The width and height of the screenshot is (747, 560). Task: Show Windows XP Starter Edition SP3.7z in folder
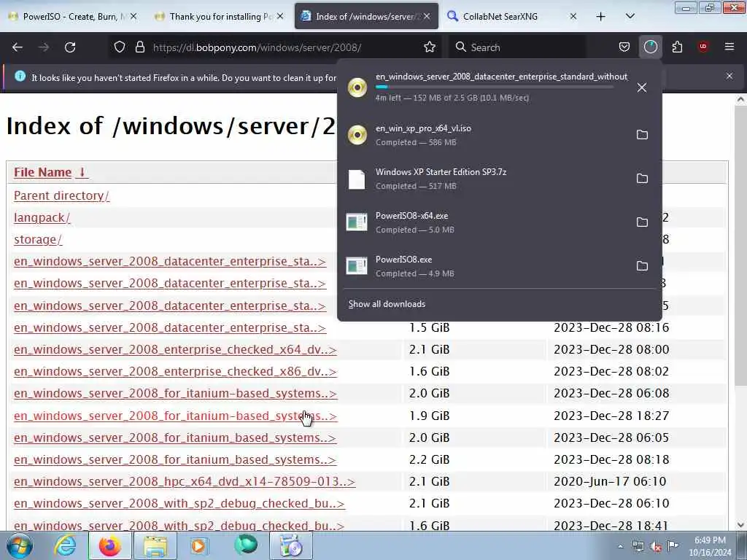pyautogui.click(x=642, y=179)
